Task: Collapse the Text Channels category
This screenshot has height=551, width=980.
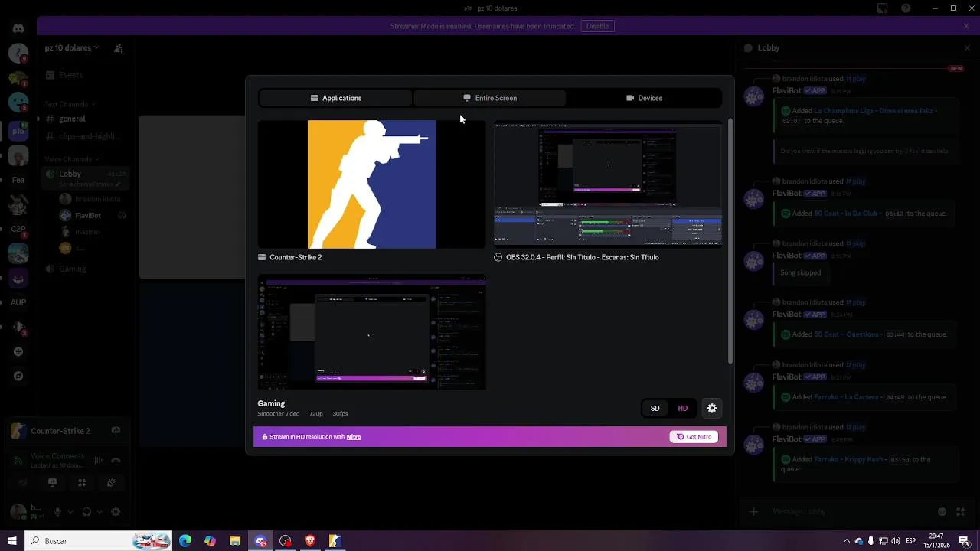Action: (x=69, y=104)
